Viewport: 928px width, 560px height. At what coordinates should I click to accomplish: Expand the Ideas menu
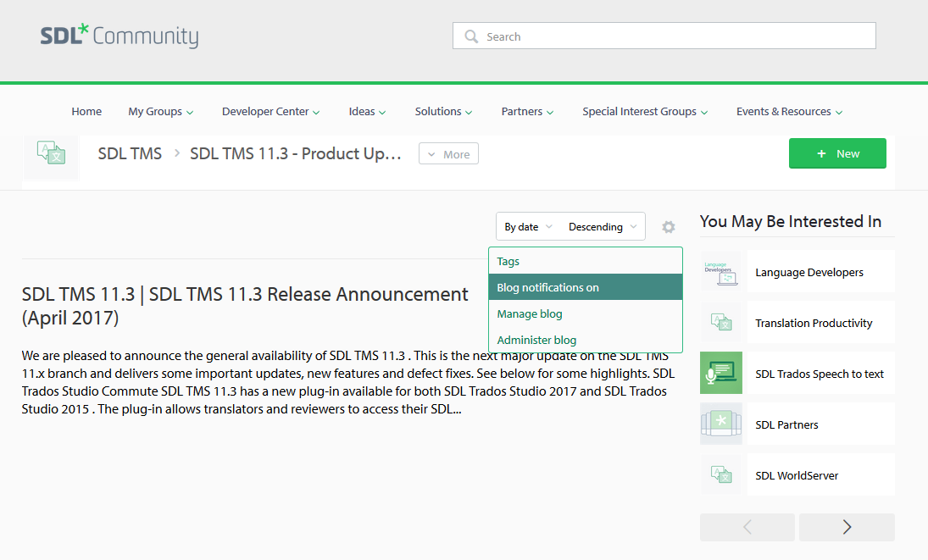pyautogui.click(x=367, y=111)
